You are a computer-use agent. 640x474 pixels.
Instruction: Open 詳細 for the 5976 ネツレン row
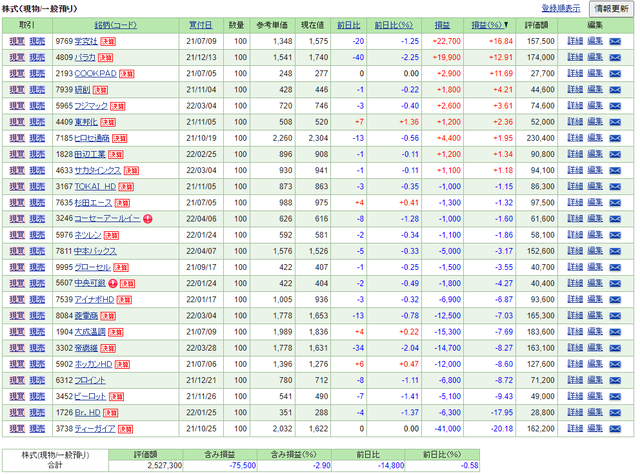coord(575,235)
